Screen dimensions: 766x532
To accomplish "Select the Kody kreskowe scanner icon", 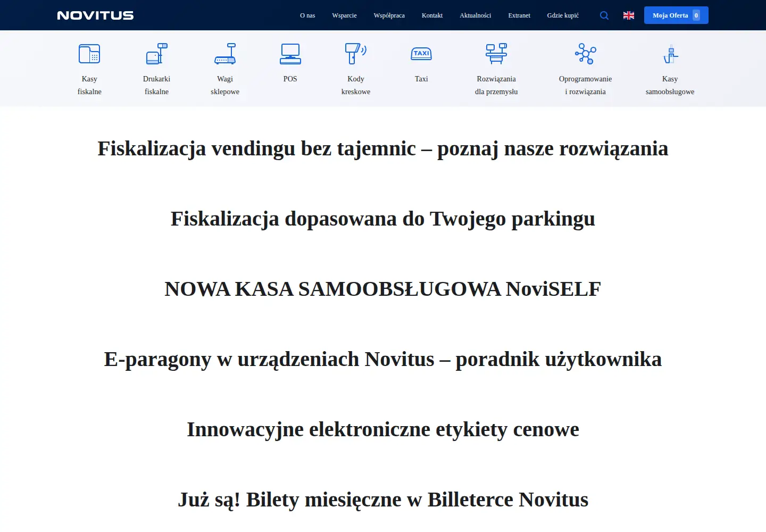I will pos(356,54).
